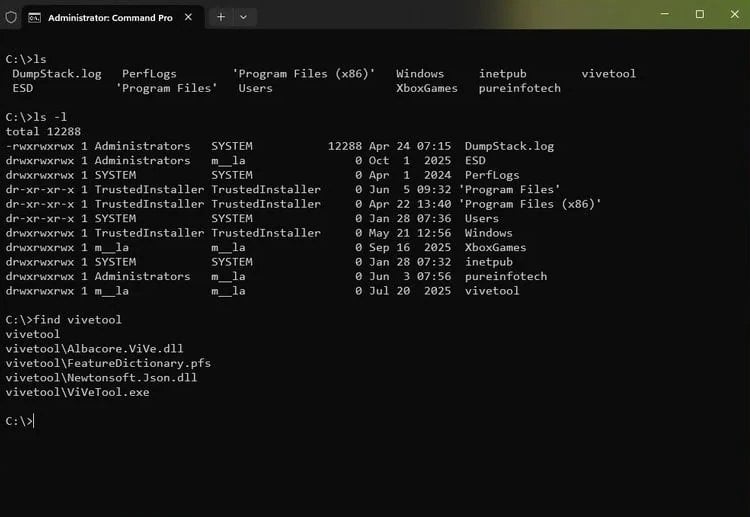Click 'PerfLogs' in the first ls output

click(149, 74)
